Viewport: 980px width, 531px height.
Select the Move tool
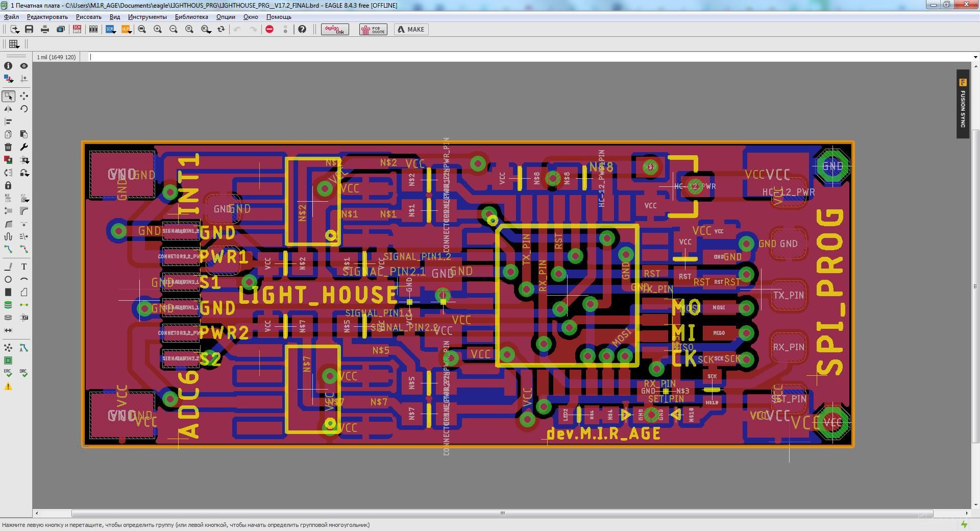point(24,96)
